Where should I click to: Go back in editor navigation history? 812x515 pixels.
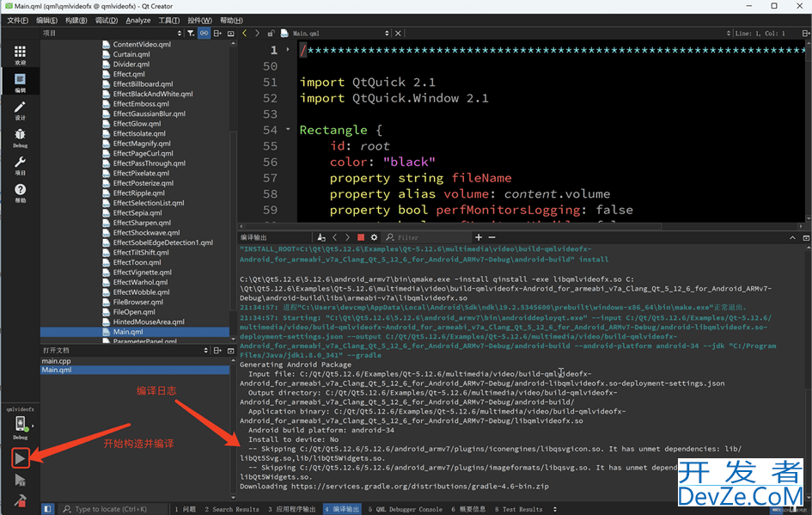[x=244, y=34]
